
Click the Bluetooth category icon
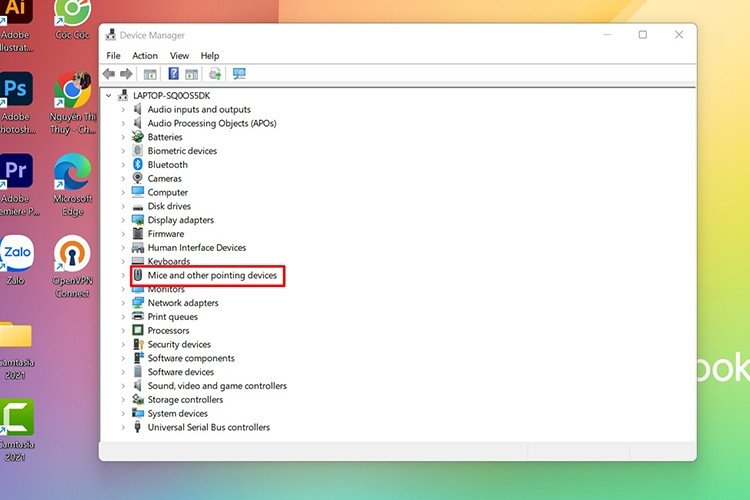pyautogui.click(x=138, y=165)
